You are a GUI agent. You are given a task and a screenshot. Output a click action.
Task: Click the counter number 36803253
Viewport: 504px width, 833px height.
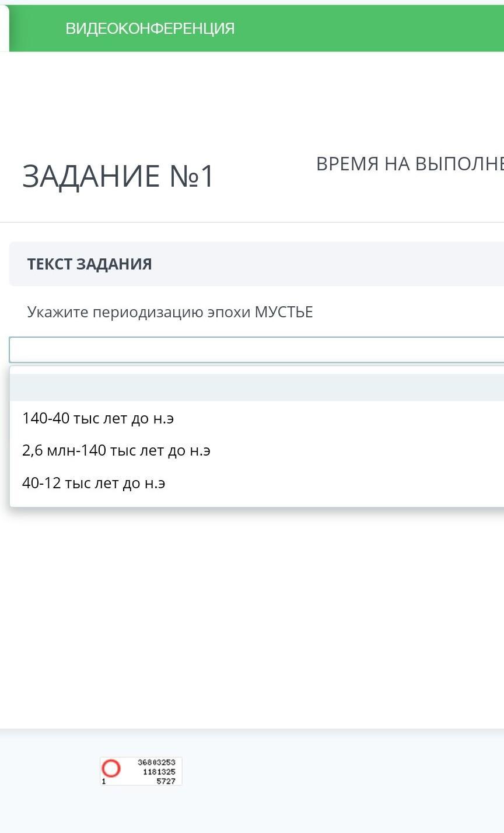point(156,762)
